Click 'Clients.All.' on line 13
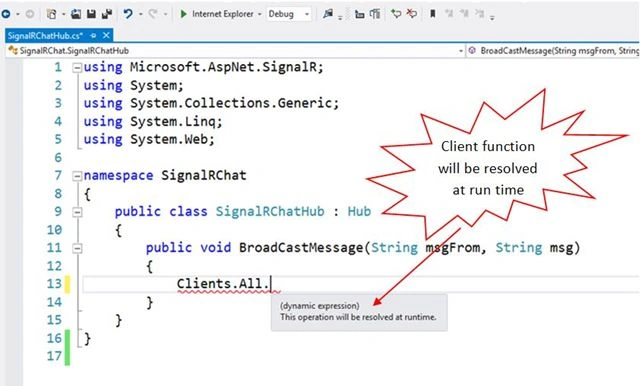640x386 pixels. coord(223,284)
